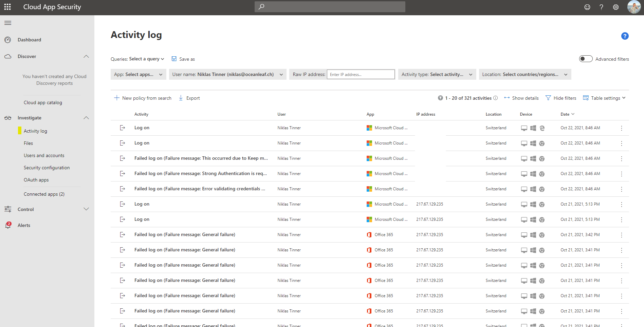The width and height of the screenshot is (644, 327).
Task: Click the Show details arrows icon
Action: pos(507,98)
